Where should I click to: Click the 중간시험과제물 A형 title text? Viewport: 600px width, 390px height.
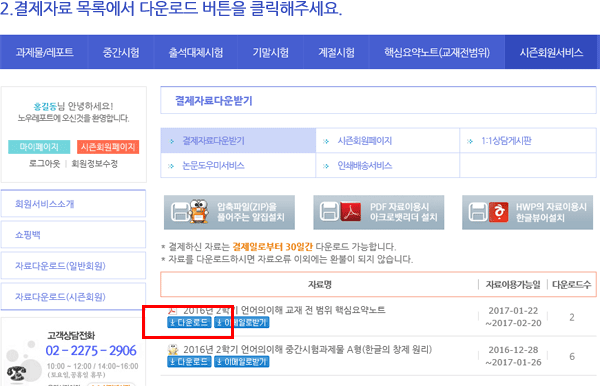coord(307,349)
